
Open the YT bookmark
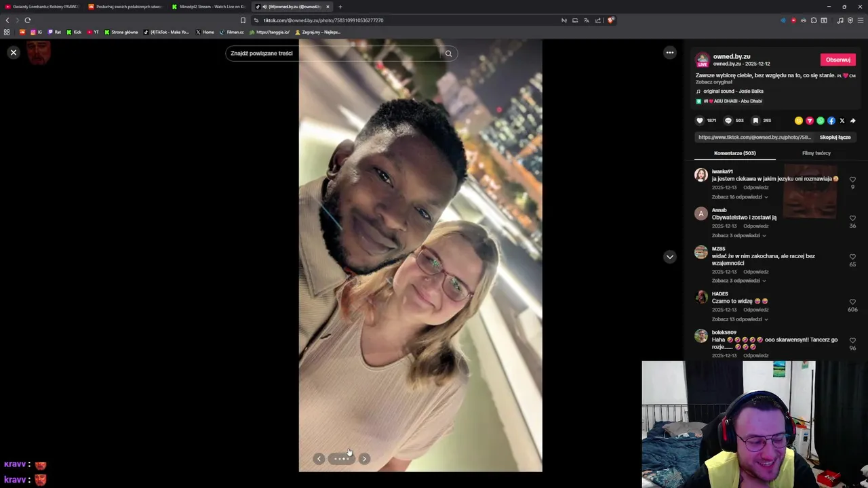click(x=93, y=32)
